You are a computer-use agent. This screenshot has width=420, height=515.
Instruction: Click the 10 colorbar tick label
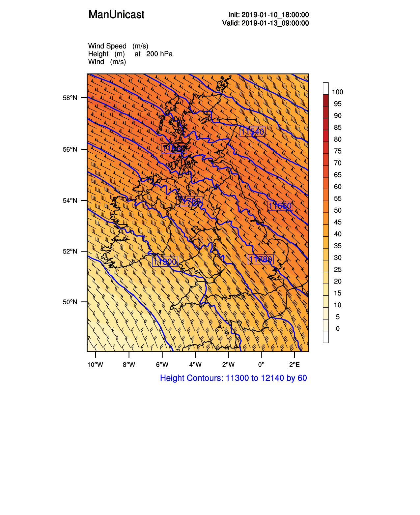click(338, 305)
